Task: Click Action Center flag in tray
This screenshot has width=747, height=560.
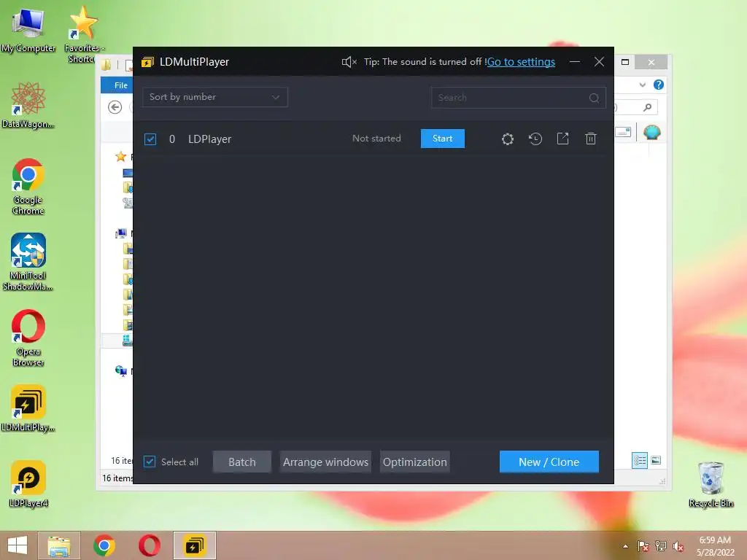Action: [643, 546]
